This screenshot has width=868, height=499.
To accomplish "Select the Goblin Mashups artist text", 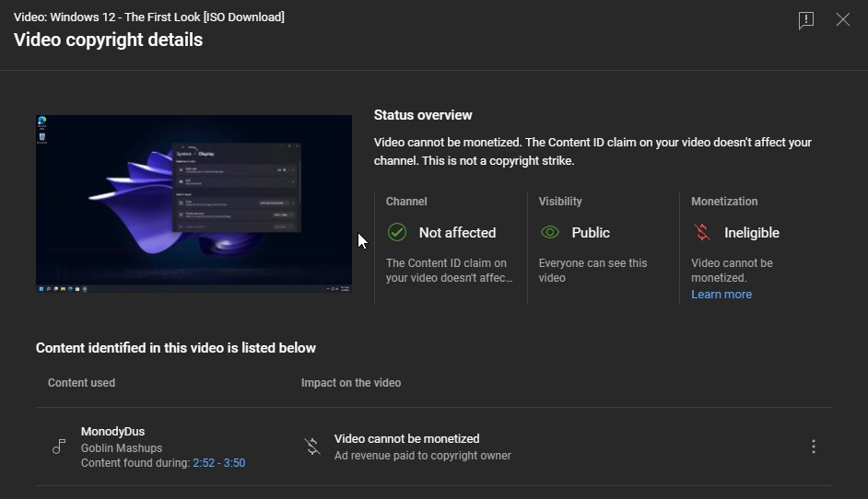I will (x=122, y=448).
